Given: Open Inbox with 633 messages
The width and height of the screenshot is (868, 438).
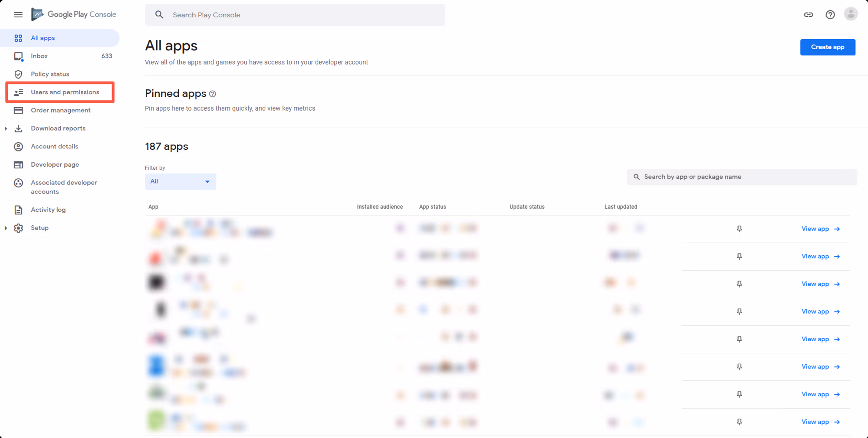Looking at the screenshot, I should 60,56.
